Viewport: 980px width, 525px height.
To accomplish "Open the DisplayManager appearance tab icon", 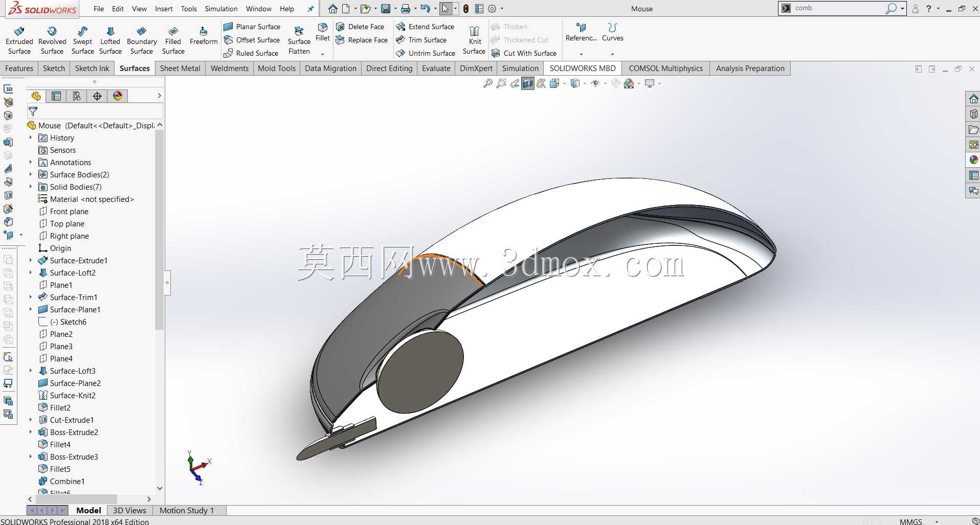I will (x=118, y=96).
